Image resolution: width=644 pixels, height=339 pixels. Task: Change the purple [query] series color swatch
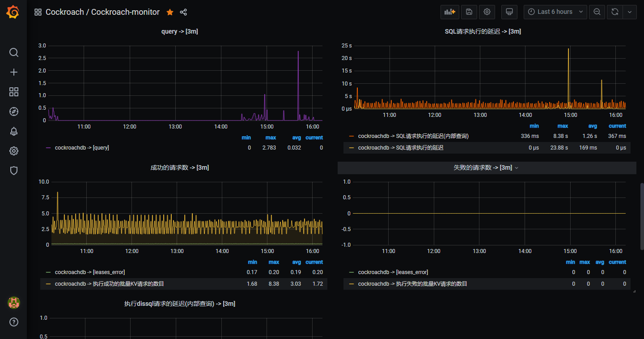coord(48,148)
